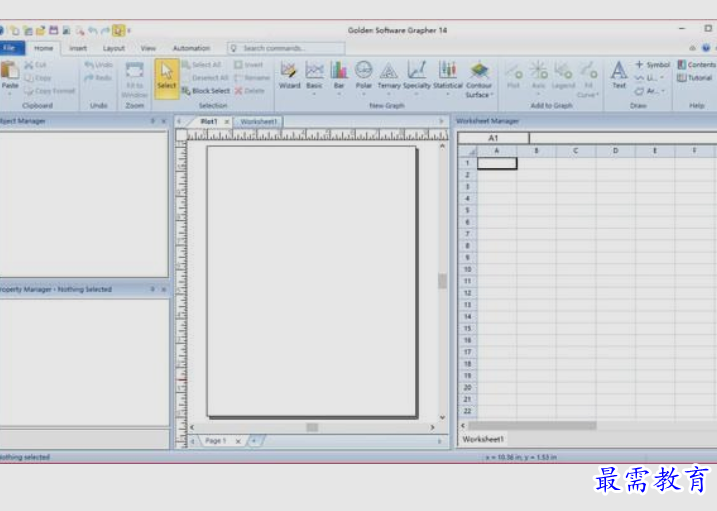Switch to the Layout ribbon tab
The width and height of the screenshot is (717, 511).
[x=113, y=48]
